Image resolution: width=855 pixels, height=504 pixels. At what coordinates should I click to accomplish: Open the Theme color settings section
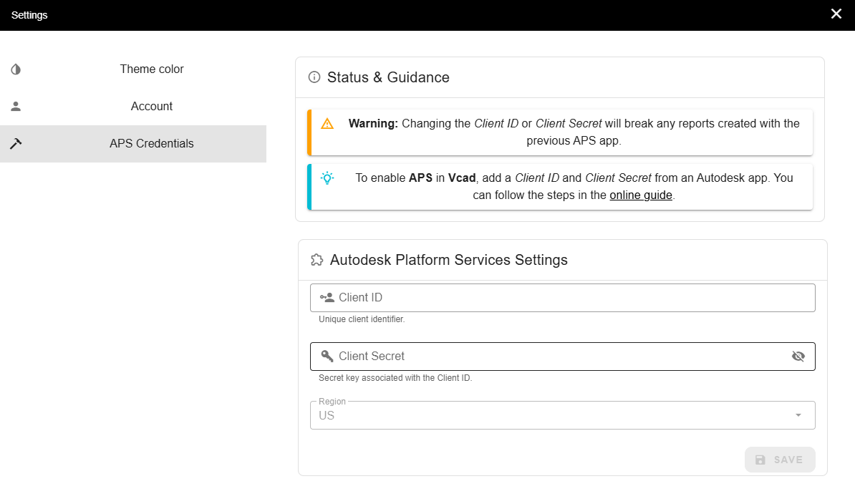(x=152, y=69)
